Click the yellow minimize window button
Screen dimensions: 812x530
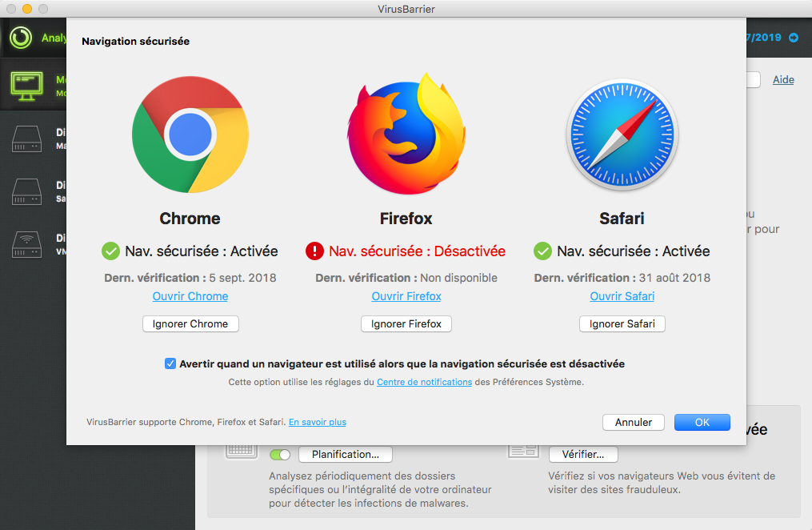click(x=27, y=9)
